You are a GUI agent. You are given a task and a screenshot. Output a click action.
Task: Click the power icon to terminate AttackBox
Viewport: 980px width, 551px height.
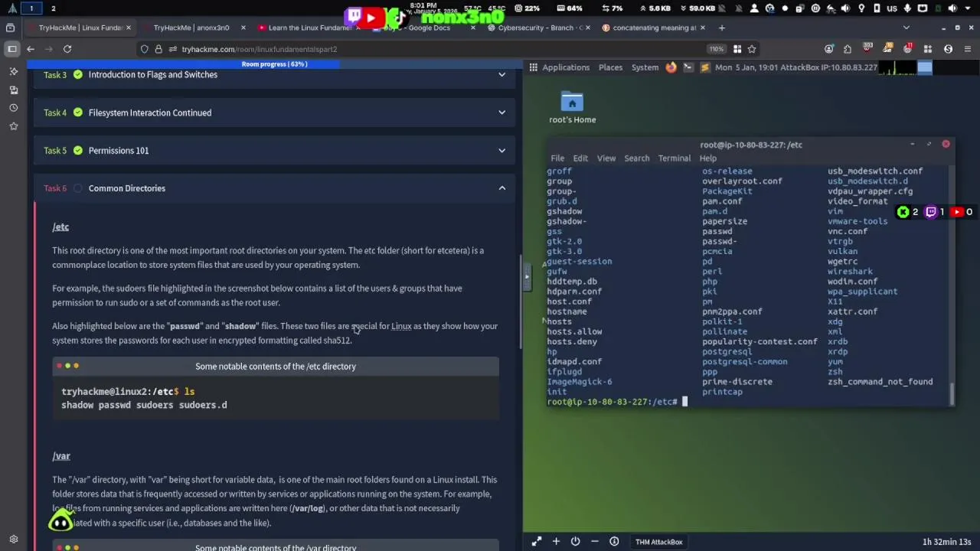[x=575, y=542]
